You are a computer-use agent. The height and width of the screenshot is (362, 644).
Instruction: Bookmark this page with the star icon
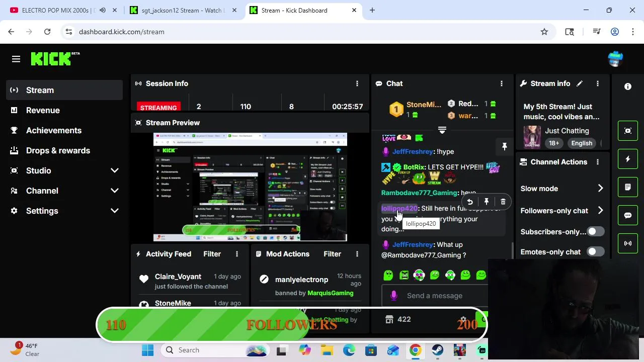coord(544,32)
